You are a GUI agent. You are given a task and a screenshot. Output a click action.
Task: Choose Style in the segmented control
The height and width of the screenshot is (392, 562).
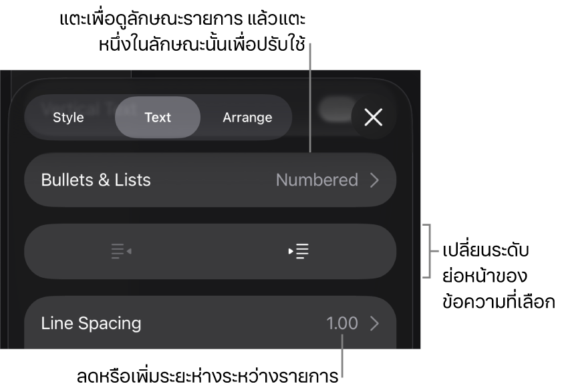[68, 118]
